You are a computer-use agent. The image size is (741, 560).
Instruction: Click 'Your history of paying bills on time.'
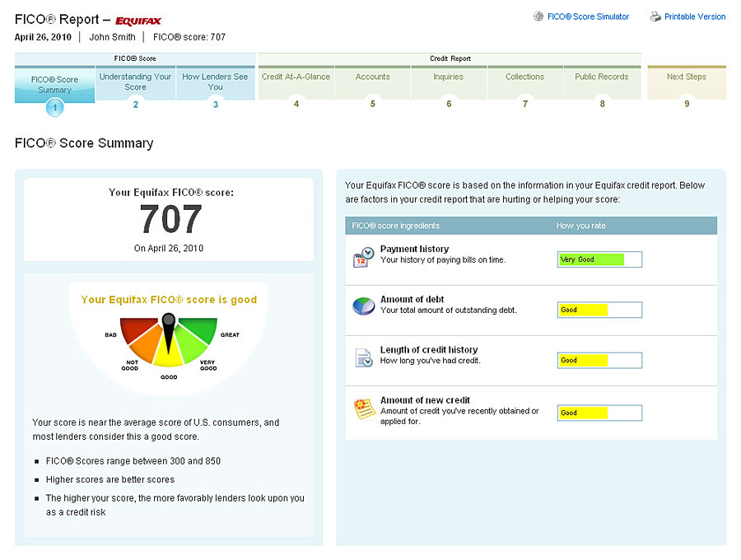(x=443, y=260)
